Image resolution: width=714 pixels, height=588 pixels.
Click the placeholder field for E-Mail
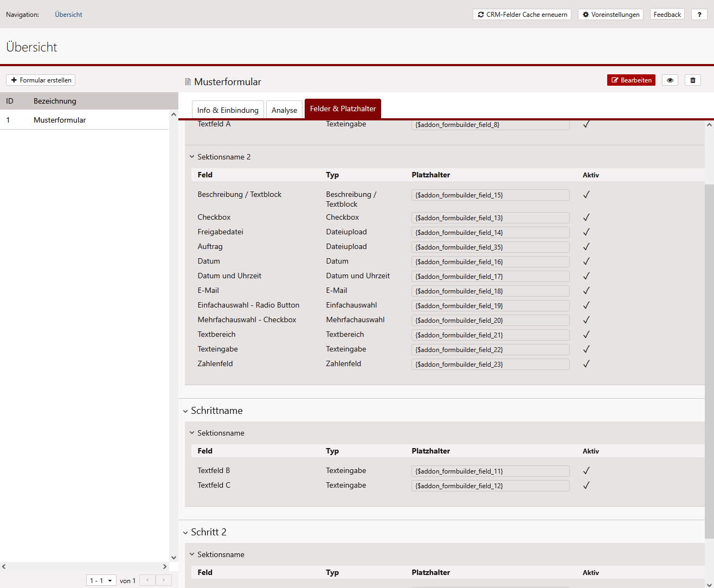pyautogui.click(x=490, y=291)
